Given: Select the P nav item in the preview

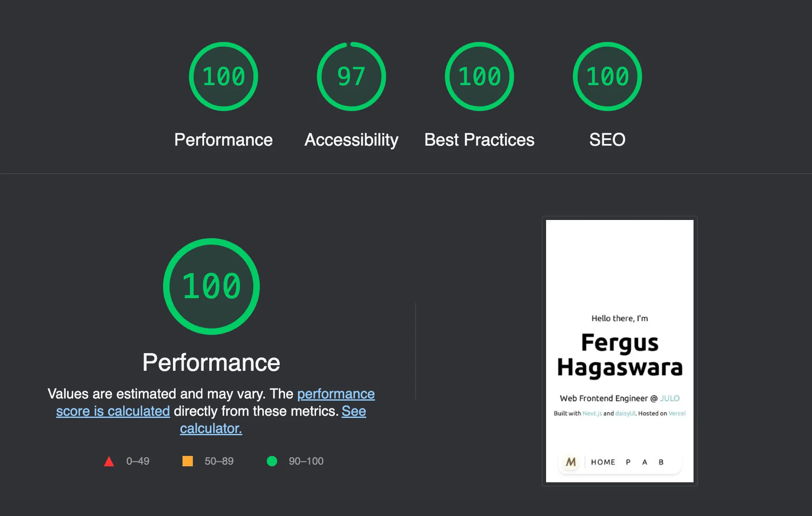Looking at the screenshot, I should [x=627, y=462].
